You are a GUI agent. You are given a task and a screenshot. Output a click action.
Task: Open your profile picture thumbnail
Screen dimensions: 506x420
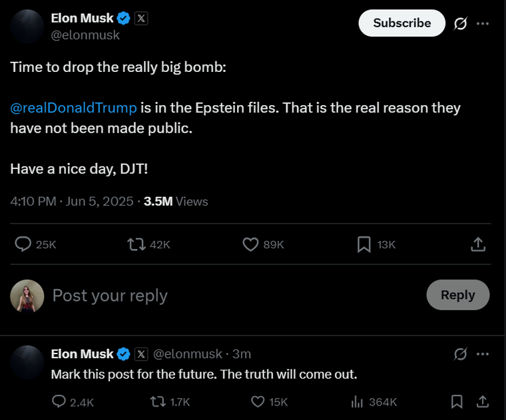pyautogui.click(x=27, y=296)
